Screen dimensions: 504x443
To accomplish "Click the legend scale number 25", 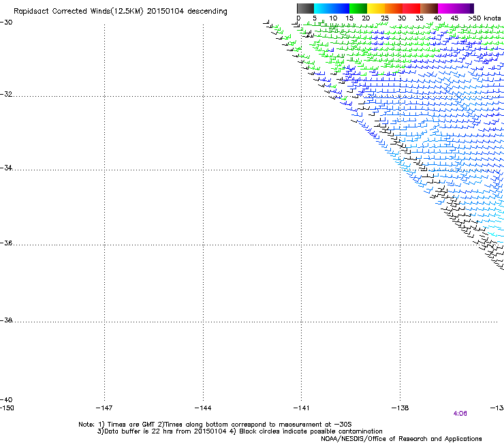I will (x=385, y=18).
